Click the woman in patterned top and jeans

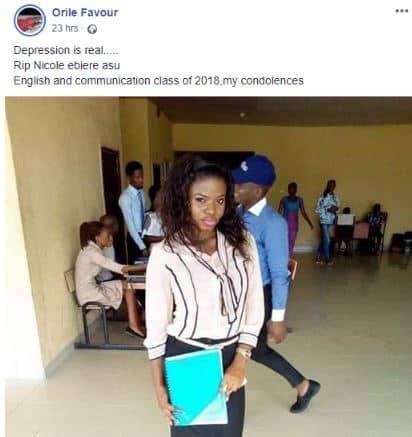327,222
